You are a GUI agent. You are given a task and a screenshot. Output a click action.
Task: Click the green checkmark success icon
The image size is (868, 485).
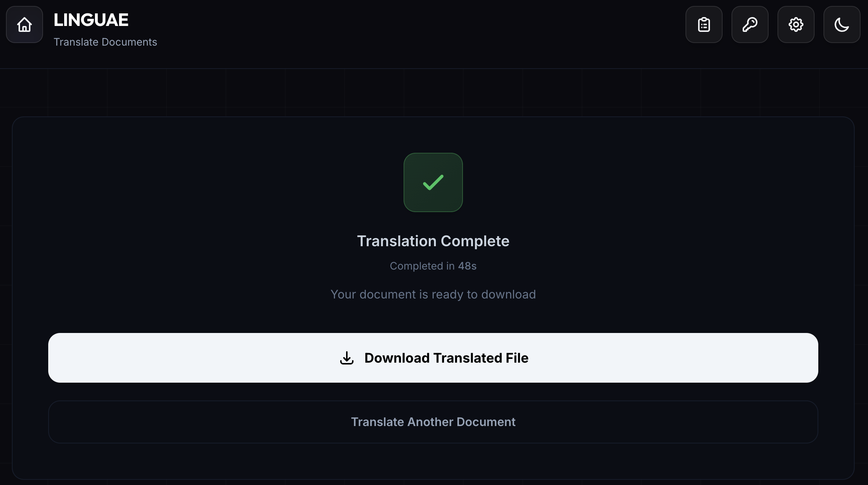tap(433, 182)
